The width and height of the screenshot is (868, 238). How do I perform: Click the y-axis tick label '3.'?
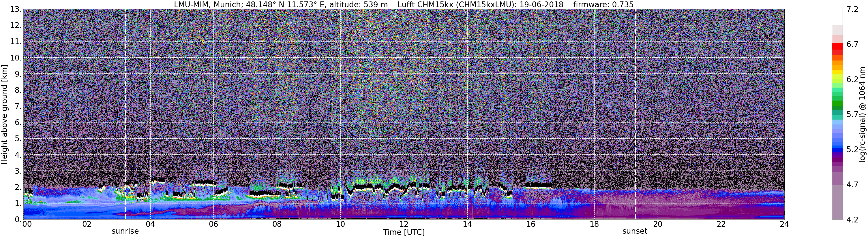click(x=18, y=171)
